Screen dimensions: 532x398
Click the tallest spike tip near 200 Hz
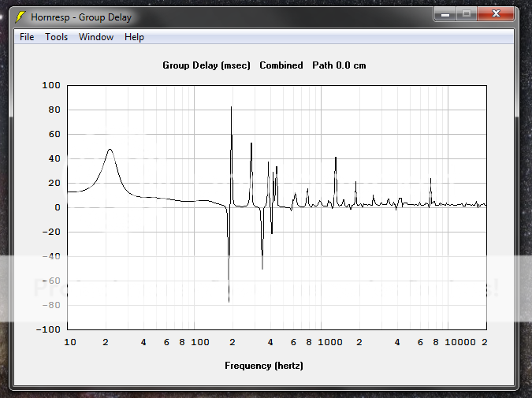[x=231, y=107]
